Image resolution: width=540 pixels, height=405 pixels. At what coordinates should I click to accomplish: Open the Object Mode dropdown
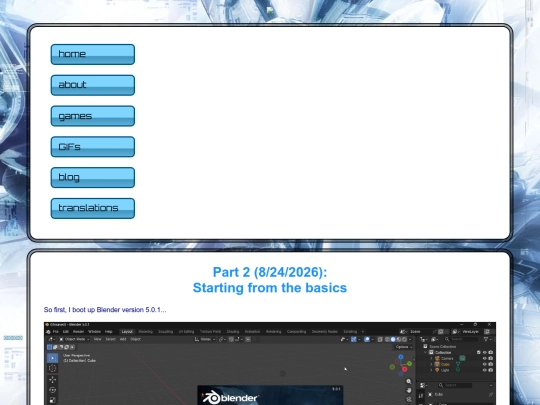pos(74,339)
